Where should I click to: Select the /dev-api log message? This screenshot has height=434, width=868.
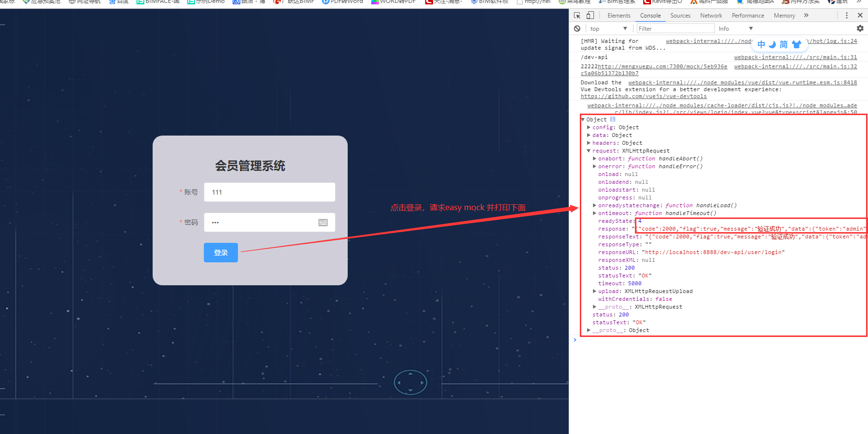(x=594, y=57)
